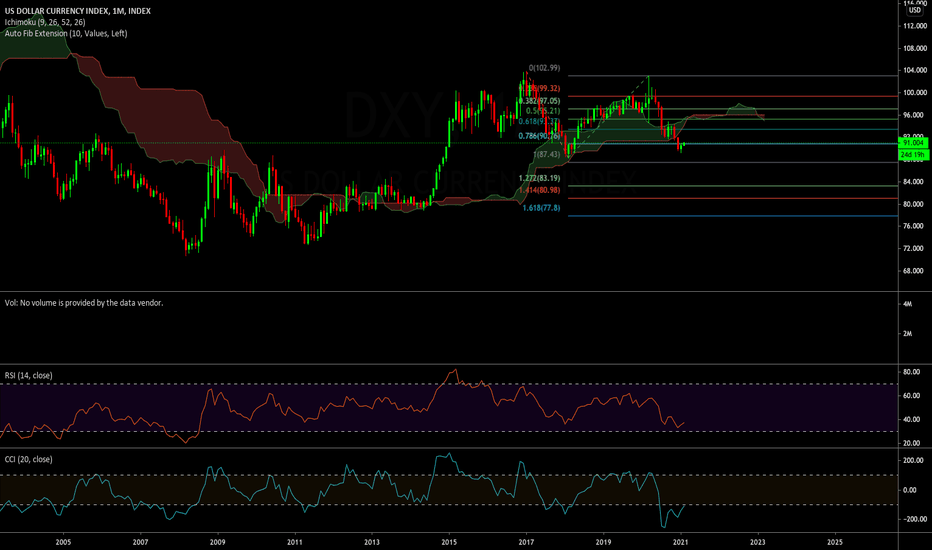Select the RSI (14, close) indicator label
The width and height of the screenshot is (932, 550).
coord(29,375)
